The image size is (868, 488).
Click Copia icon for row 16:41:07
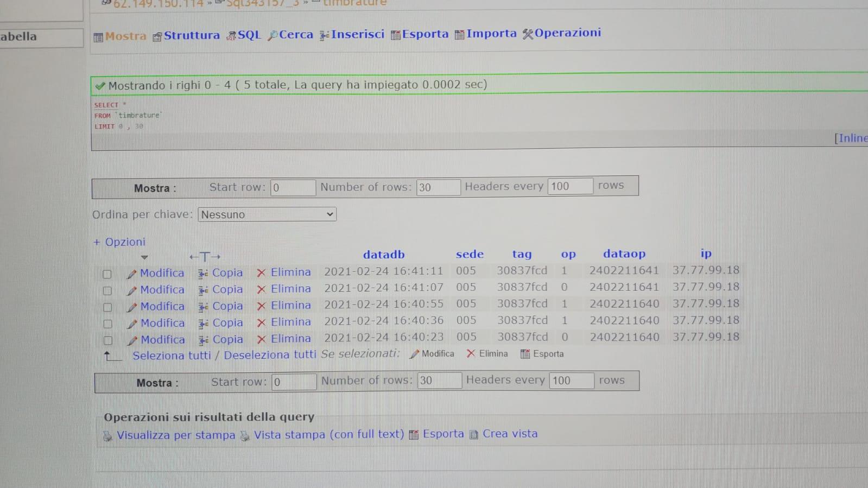point(203,290)
